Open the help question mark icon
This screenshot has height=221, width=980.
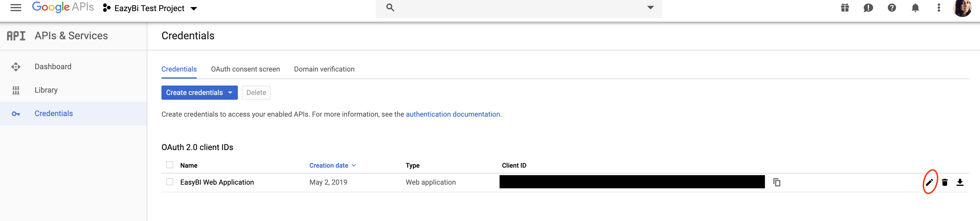892,8
